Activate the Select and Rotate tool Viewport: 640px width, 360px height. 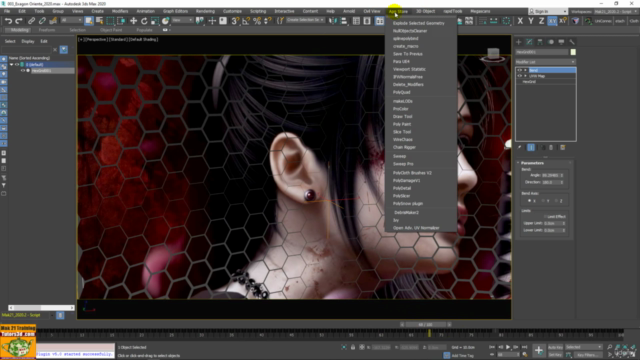pos(144,21)
